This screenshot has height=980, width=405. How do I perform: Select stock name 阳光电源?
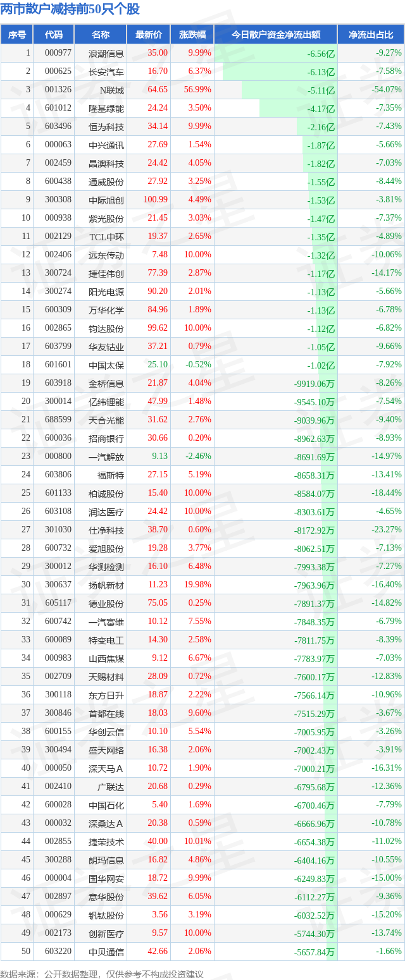tap(106, 291)
